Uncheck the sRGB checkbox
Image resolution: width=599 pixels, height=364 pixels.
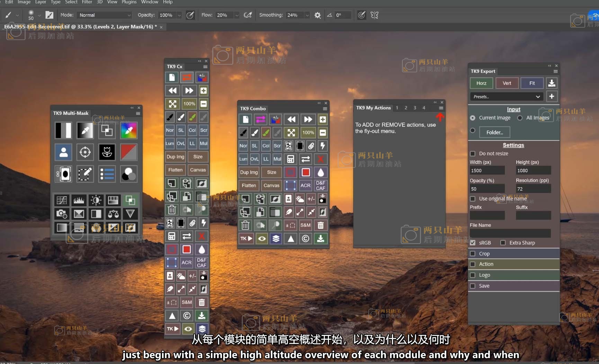(x=473, y=243)
